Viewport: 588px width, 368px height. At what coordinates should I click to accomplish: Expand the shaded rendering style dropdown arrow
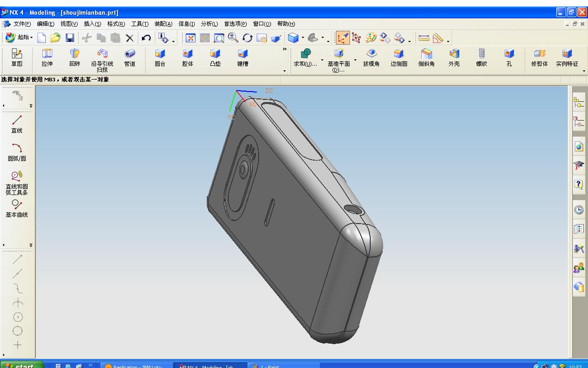[x=303, y=38]
